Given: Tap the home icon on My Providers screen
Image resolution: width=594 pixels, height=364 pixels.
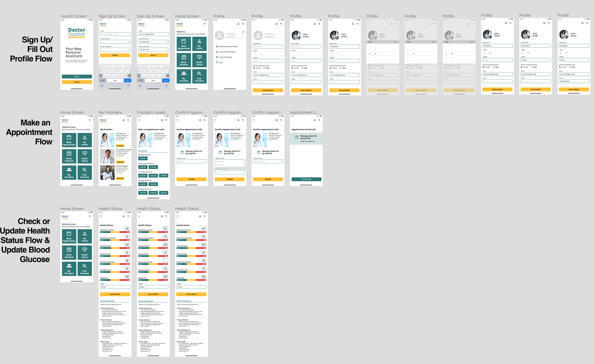Looking at the screenshot, I should pyautogui.click(x=123, y=120).
